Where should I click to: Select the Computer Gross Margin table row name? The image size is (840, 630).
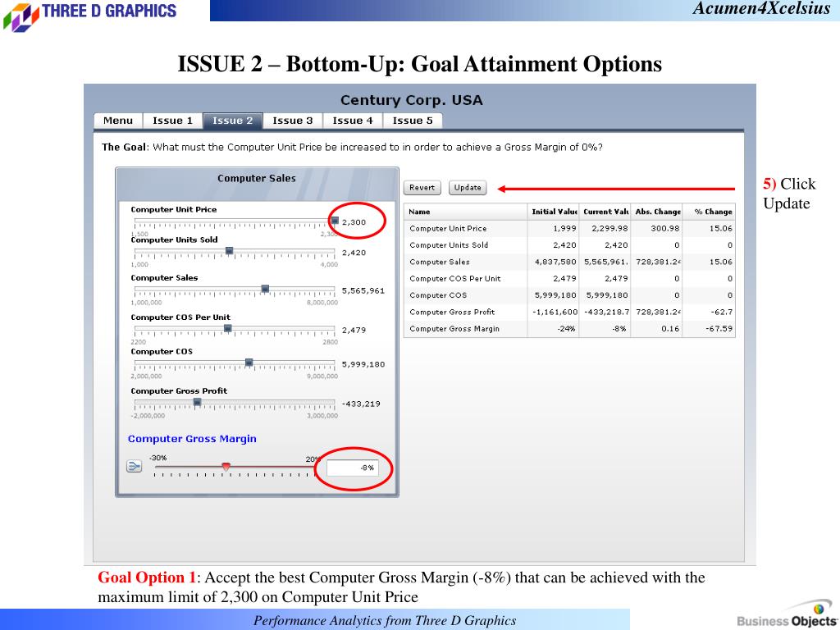point(454,328)
